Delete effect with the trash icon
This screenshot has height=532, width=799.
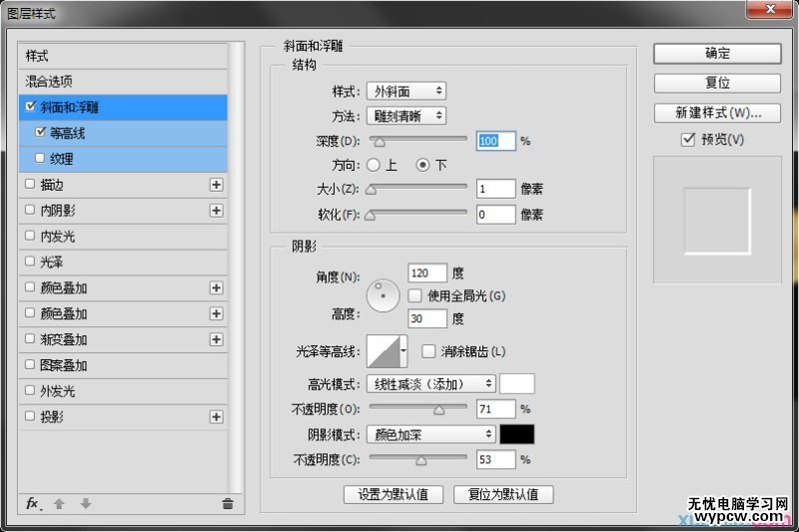(228, 503)
